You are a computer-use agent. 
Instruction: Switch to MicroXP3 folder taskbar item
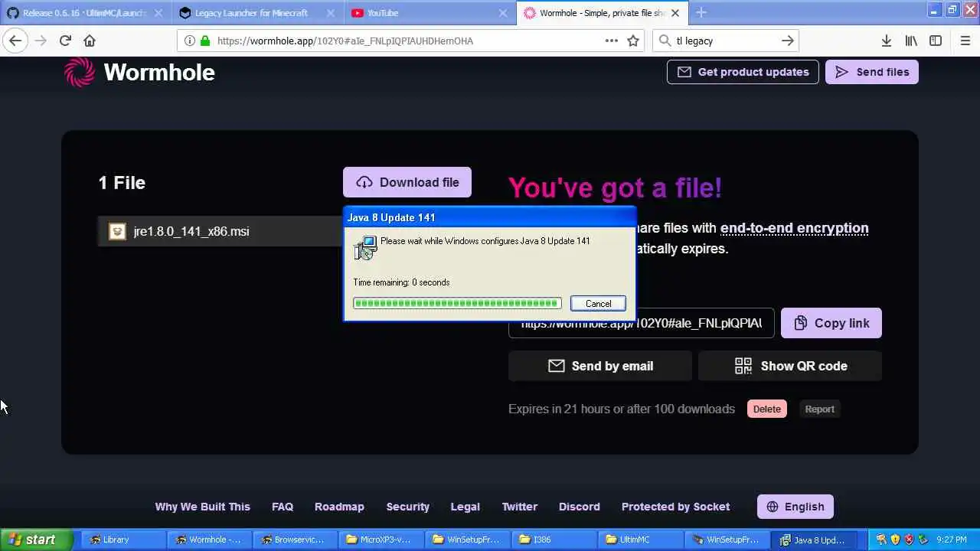click(x=380, y=540)
